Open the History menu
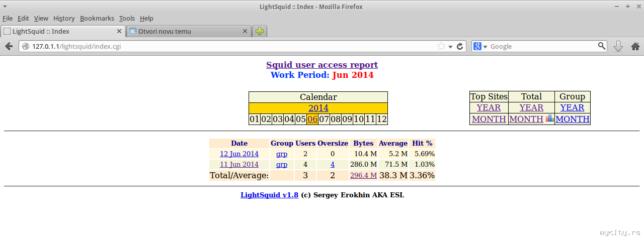The image size is (644, 239). click(x=64, y=18)
